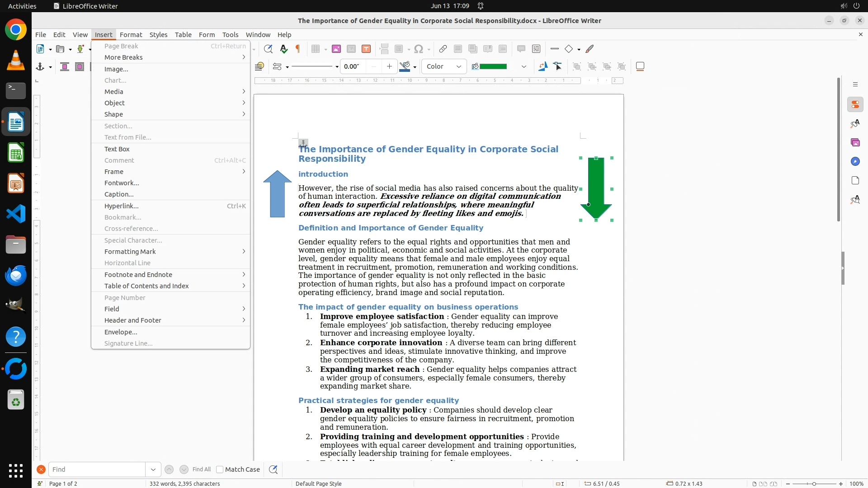Click the Find All button

[x=201, y=469]
